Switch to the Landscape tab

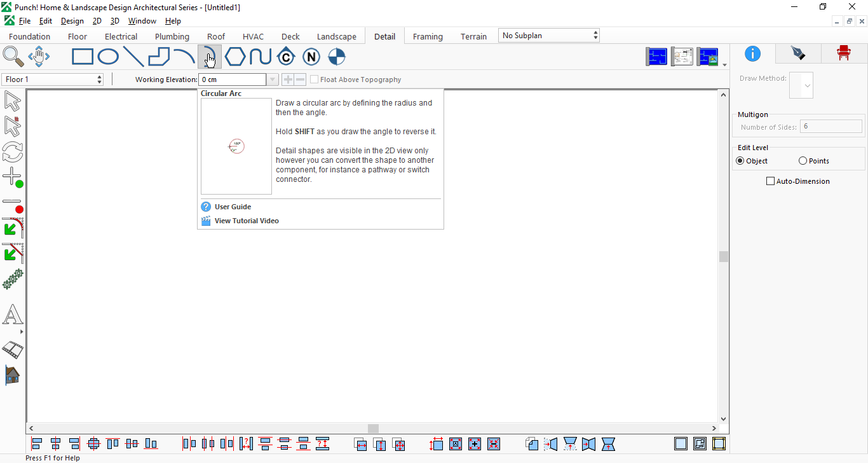point(337,36)
